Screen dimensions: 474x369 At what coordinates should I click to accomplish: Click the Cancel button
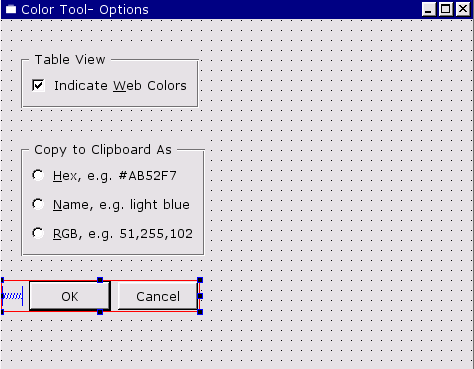[x=158, y=296]
